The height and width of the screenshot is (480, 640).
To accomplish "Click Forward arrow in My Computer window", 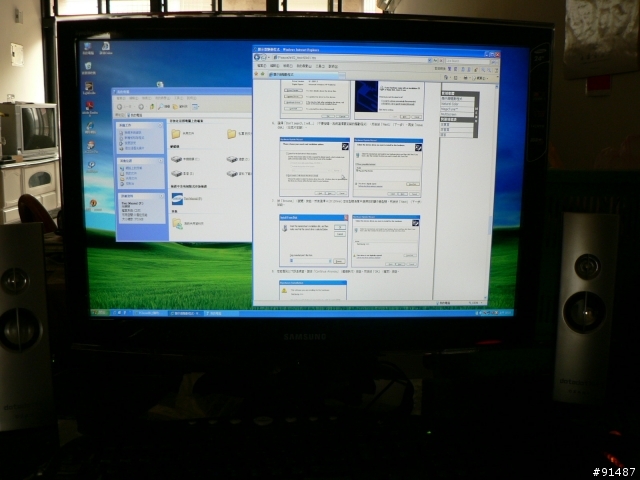I will (141, 107).
